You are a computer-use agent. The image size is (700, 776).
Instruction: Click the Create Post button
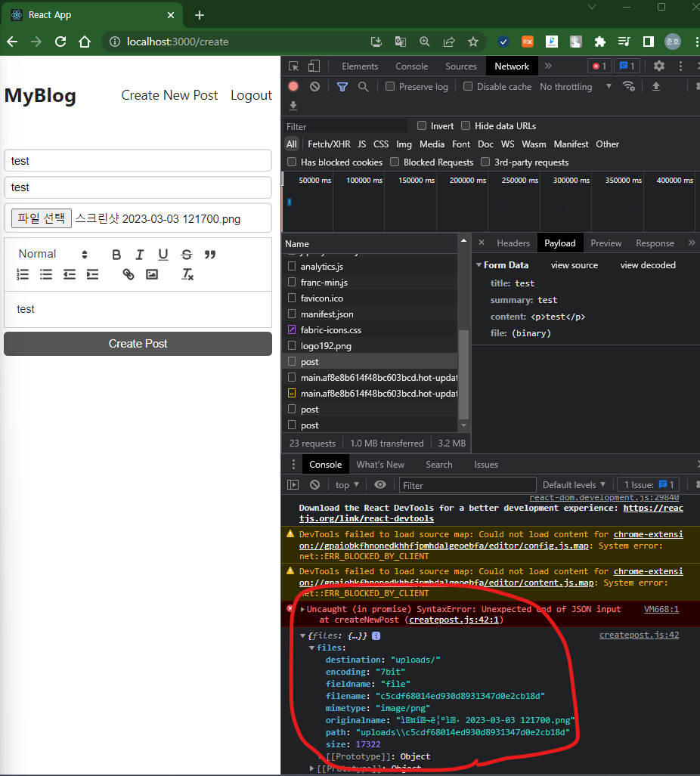[x=138, y=344]
